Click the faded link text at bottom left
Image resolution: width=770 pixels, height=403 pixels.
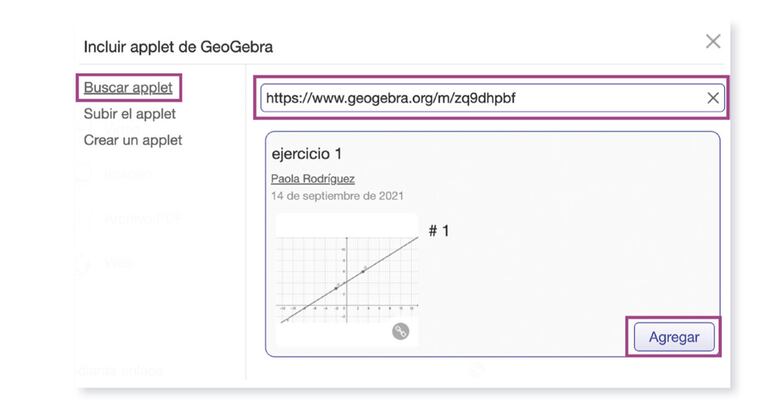pos(120,371)
